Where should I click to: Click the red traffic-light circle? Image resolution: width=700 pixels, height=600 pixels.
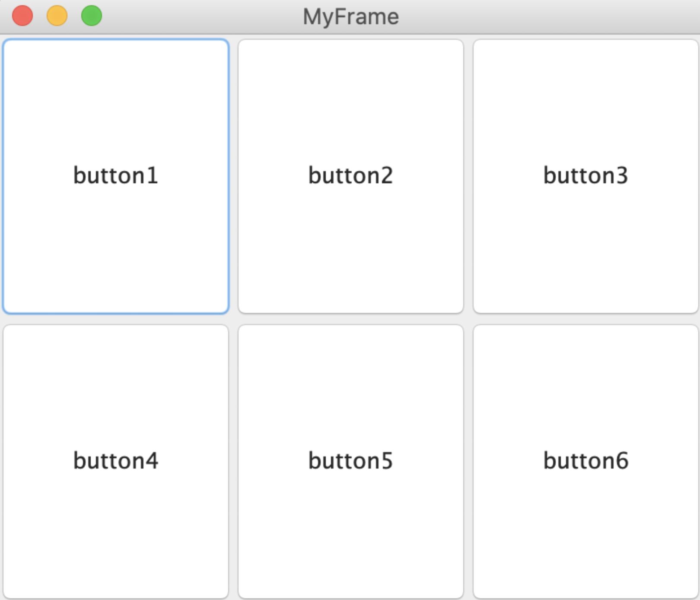point(22,16)
